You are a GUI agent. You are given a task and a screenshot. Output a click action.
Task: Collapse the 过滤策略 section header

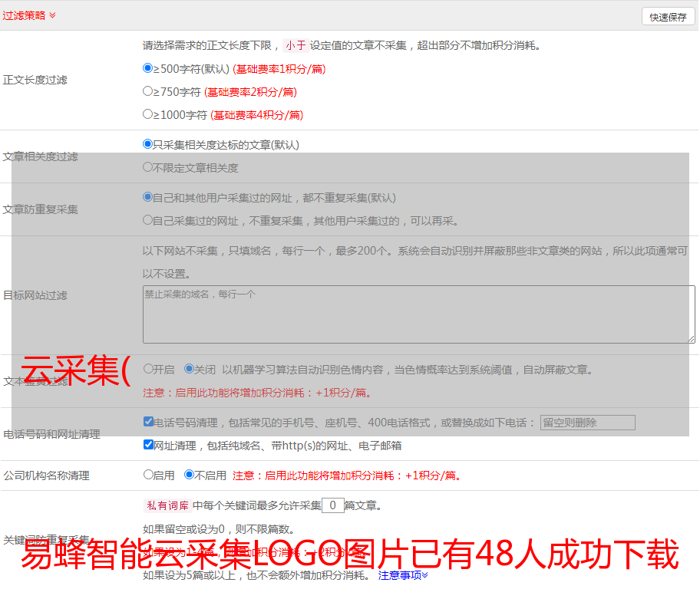click(x=29, y=15)
